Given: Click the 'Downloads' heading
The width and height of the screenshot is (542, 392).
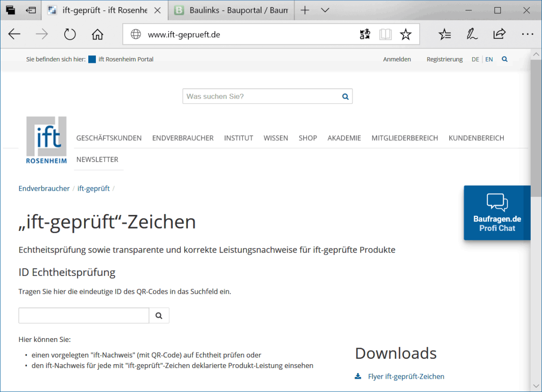Looking at the screenshot, I should [x=396, y=353].
